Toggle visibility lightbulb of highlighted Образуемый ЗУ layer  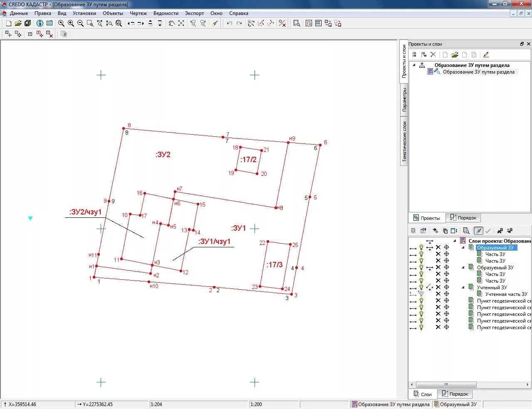421,247
